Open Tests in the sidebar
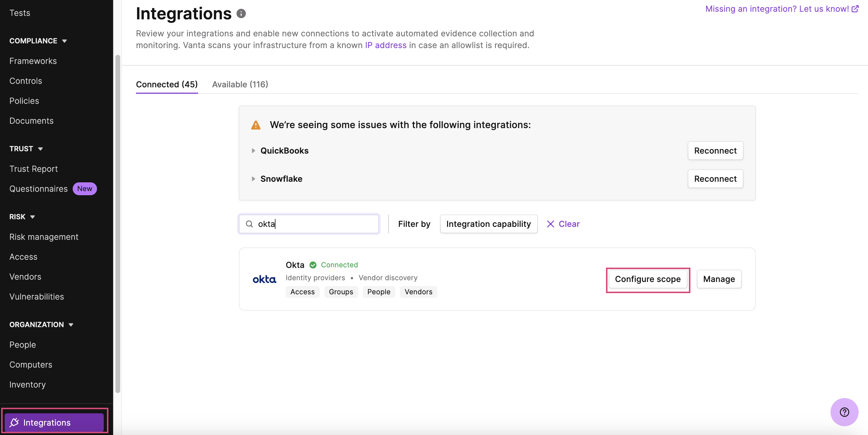This screenshot has height=435, width=868. click(x=20, y=13)
